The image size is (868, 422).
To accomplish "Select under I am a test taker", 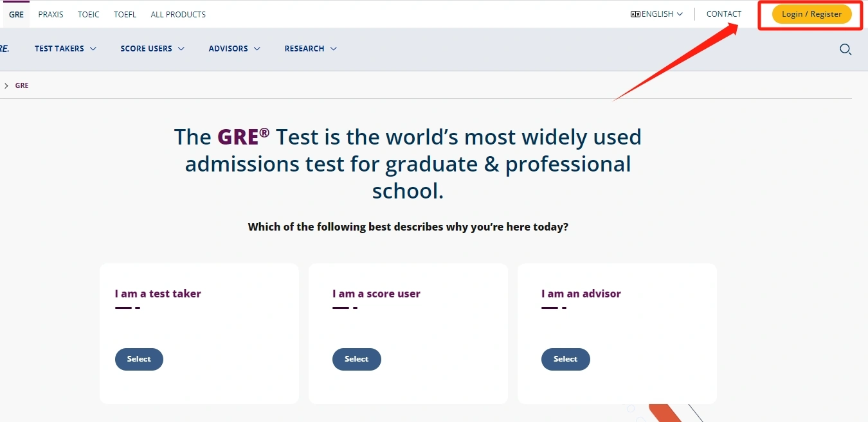I will click(139, 359).
